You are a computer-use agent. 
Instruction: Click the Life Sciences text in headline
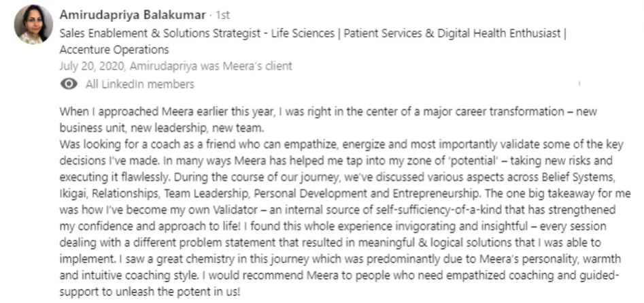point(303,33)
